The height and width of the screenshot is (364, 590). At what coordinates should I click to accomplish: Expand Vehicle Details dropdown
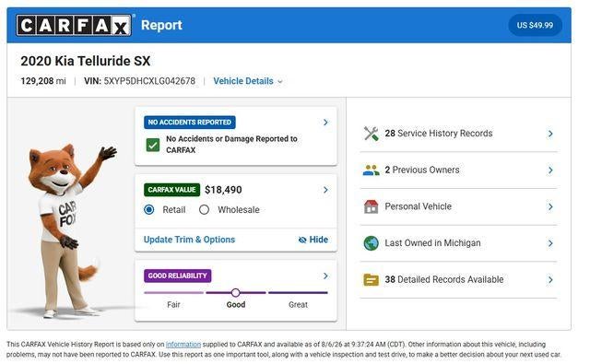248,81
